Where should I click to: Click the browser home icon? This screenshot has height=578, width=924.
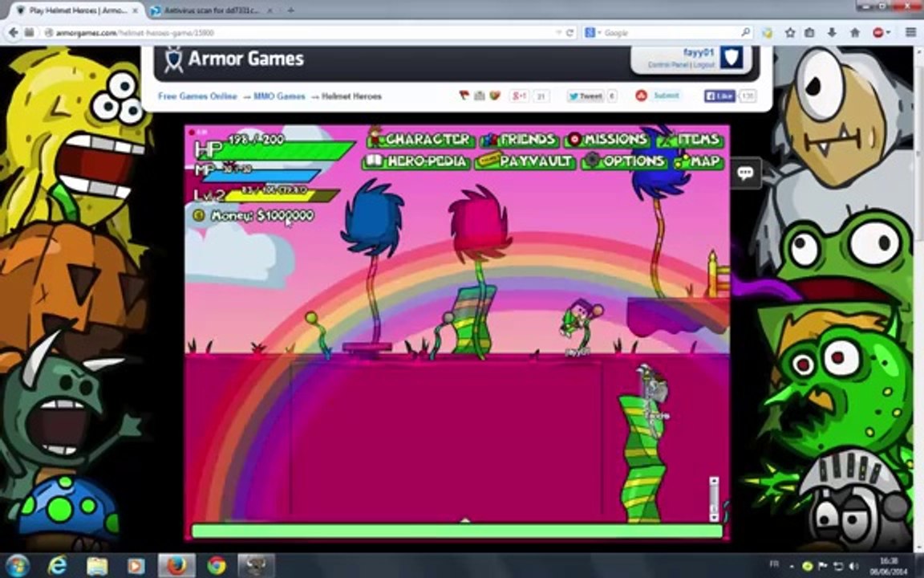[x=855, y=33]
